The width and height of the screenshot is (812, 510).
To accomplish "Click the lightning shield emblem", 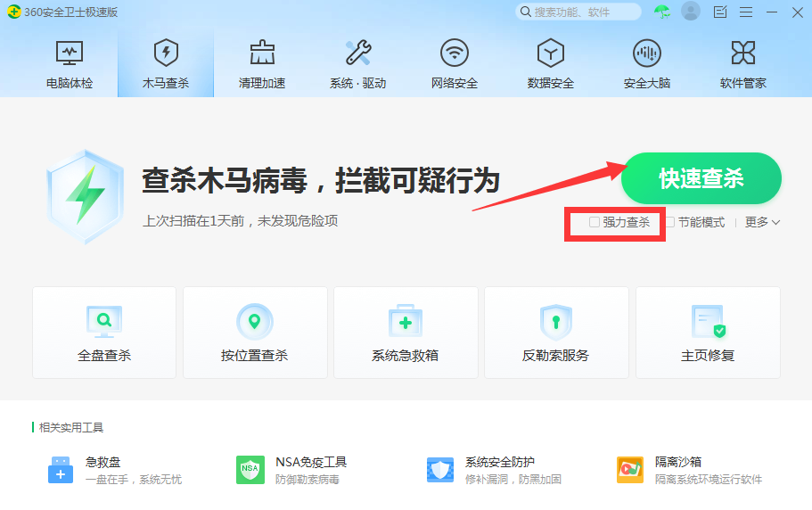I will pyautogui.click(x=86, y=197).
